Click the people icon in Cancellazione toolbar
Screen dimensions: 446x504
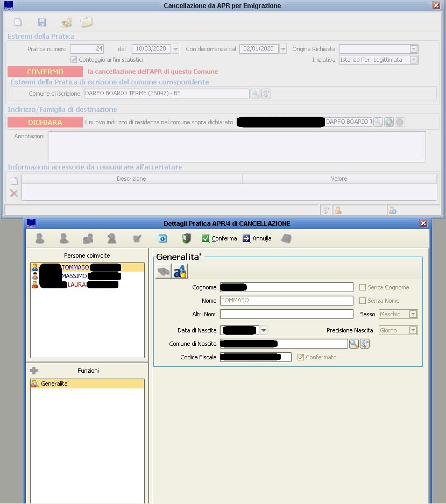click(67, 22)
